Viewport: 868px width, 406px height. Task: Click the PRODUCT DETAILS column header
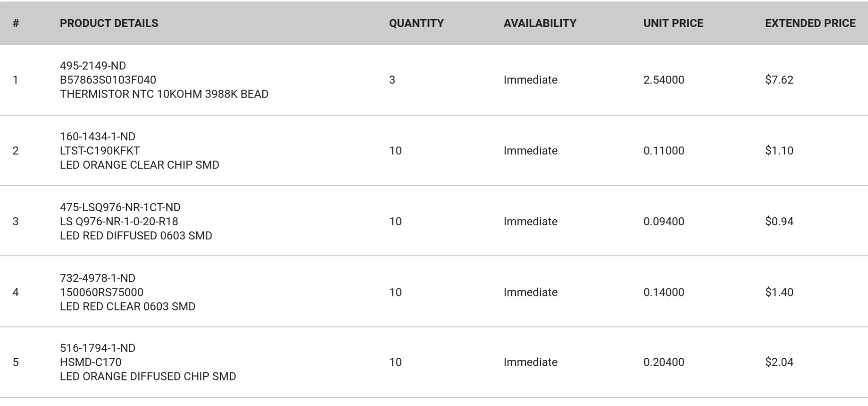[109, 23]
